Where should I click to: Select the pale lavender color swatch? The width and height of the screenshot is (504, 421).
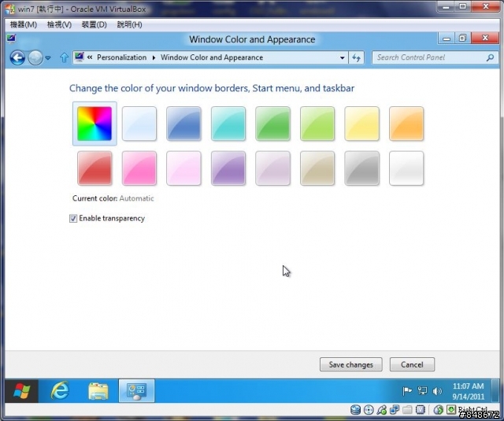[273, 168]
